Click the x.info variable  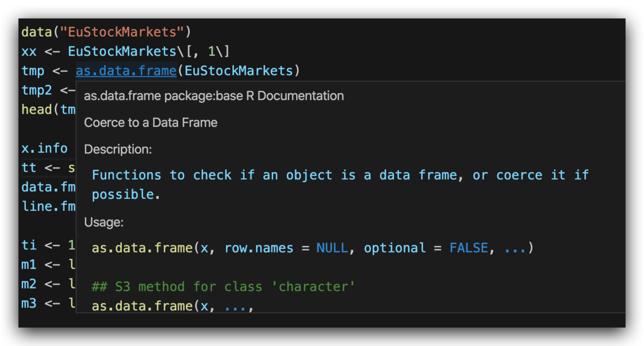pyautogui.click(x=44, y=148)
